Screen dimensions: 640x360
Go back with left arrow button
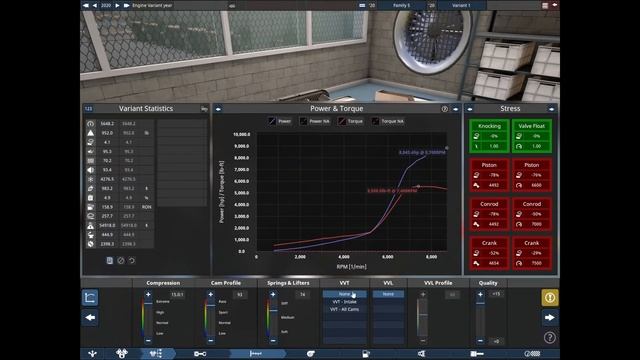(x=90, y=318)
